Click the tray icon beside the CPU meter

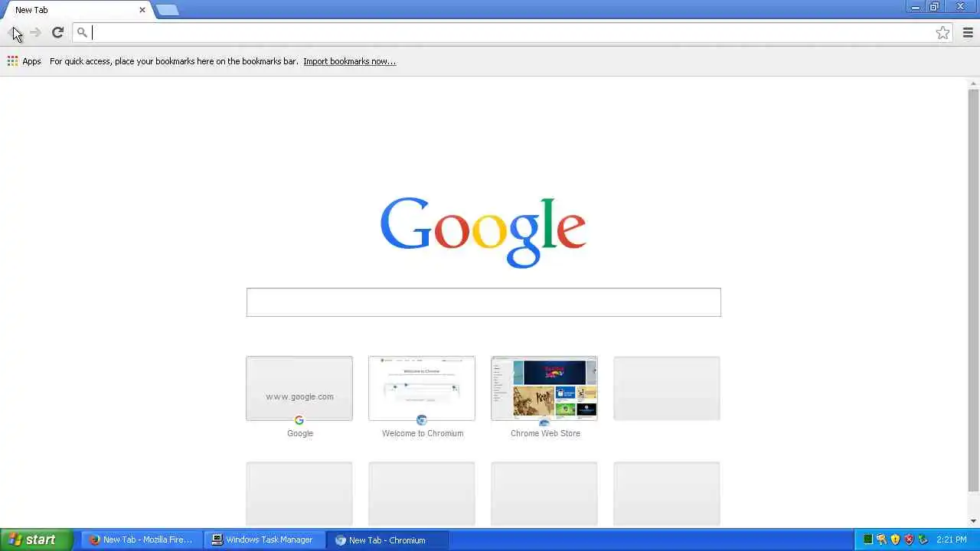881,540
